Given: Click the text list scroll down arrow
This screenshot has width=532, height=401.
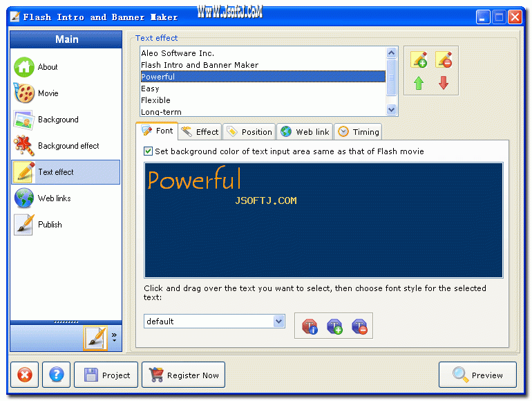Looking at the screenshot, I should pyautogui.click(x=391, y=109).
